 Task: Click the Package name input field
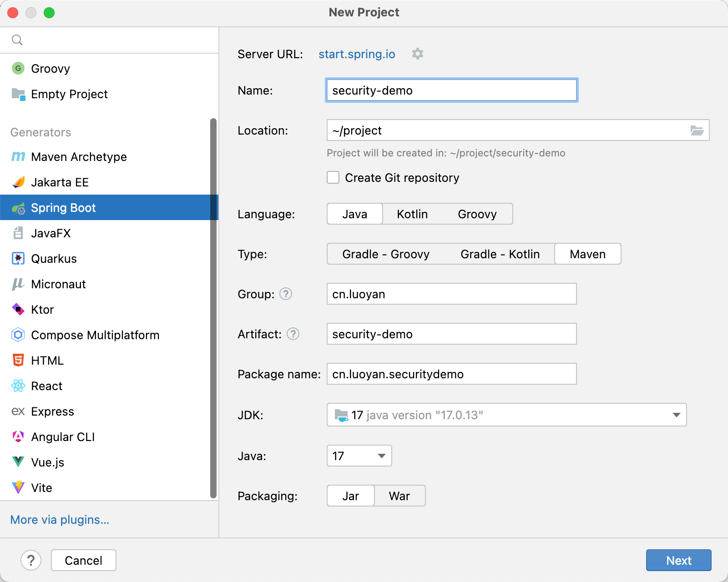coord(452,374)
